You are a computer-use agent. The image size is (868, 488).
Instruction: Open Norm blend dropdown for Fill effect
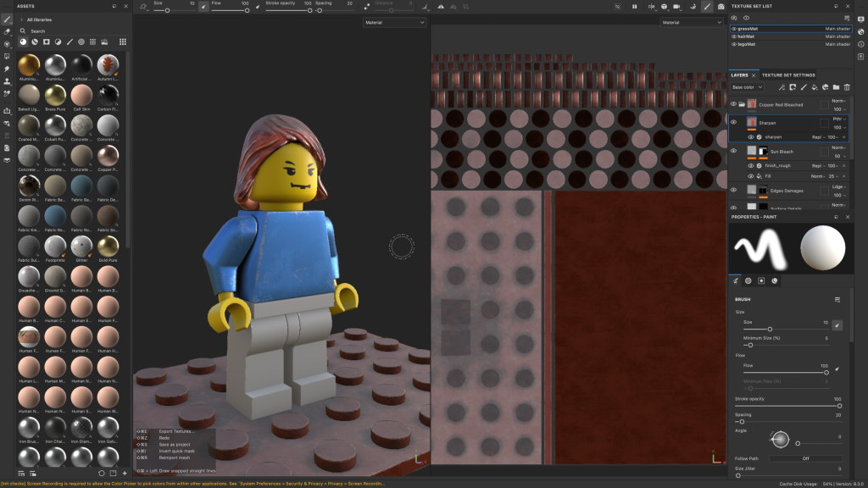(818, 176)
